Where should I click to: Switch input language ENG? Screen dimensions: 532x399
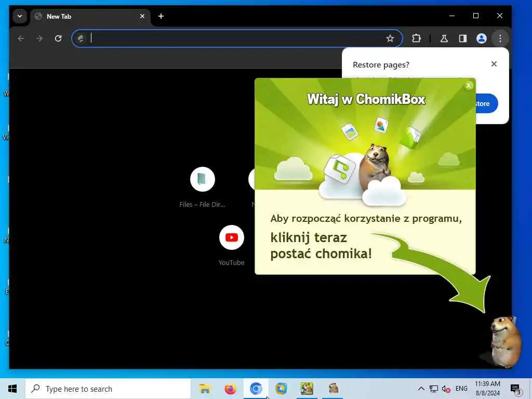(x=461, y=389)
